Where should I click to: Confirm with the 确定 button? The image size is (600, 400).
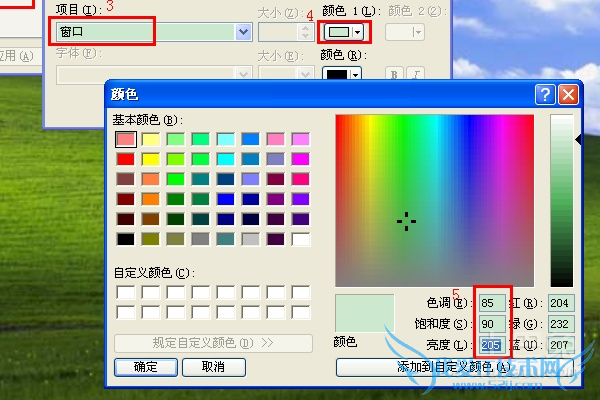click(x=146, y=367)
